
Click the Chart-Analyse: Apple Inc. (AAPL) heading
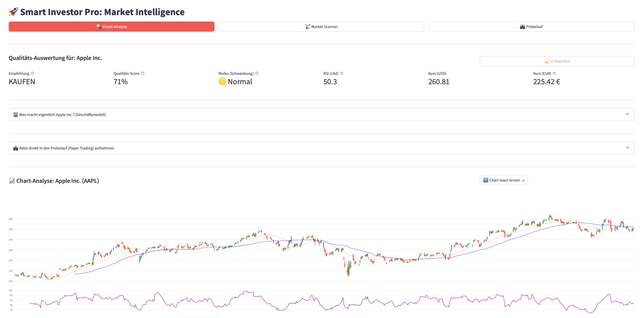(58, 181)
